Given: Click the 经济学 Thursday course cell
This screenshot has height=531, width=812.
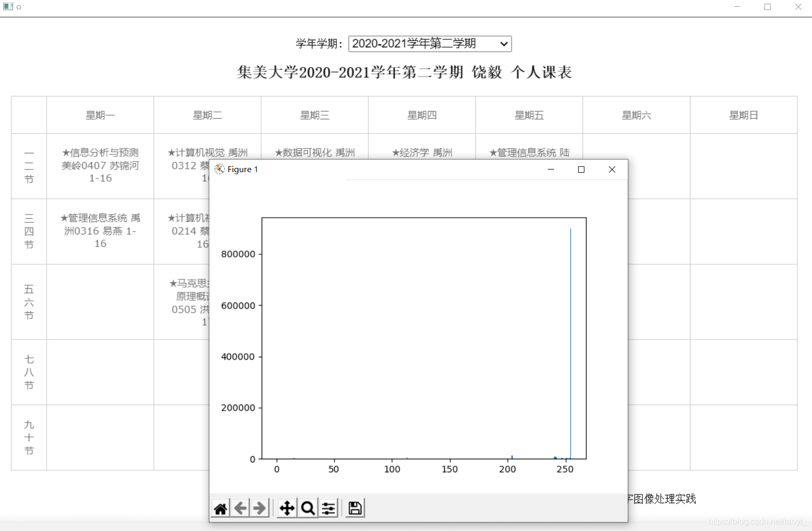Looking at the screenshot, I should (422, 152).
